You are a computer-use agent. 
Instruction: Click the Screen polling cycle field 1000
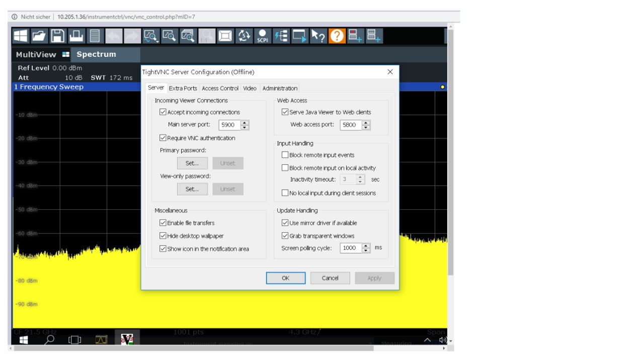(x=351, y=248)
